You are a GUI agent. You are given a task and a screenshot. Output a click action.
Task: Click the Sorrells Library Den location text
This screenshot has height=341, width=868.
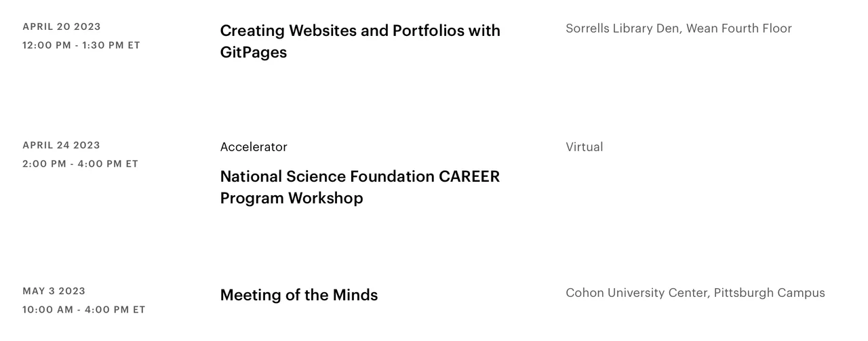623,28
